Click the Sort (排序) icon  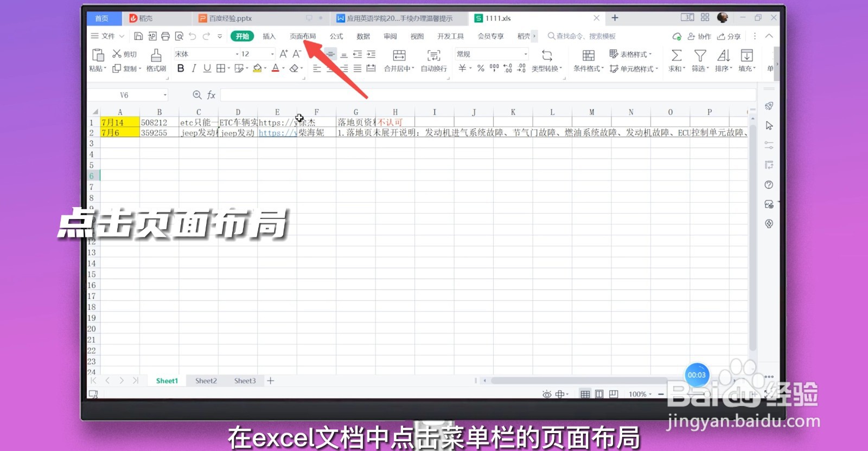click(x=724, y=55)
